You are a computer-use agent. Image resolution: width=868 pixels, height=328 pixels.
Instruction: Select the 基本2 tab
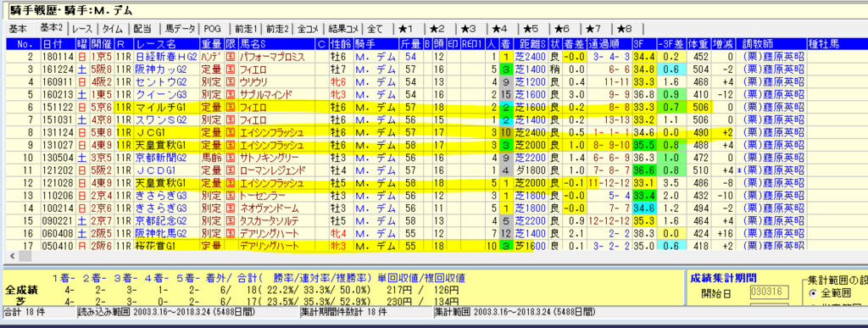[52, 28]
